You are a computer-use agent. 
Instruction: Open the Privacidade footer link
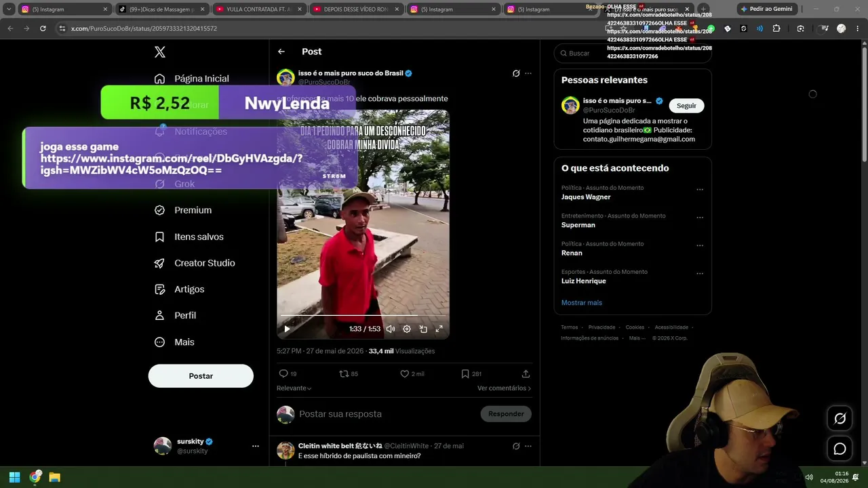601,327
